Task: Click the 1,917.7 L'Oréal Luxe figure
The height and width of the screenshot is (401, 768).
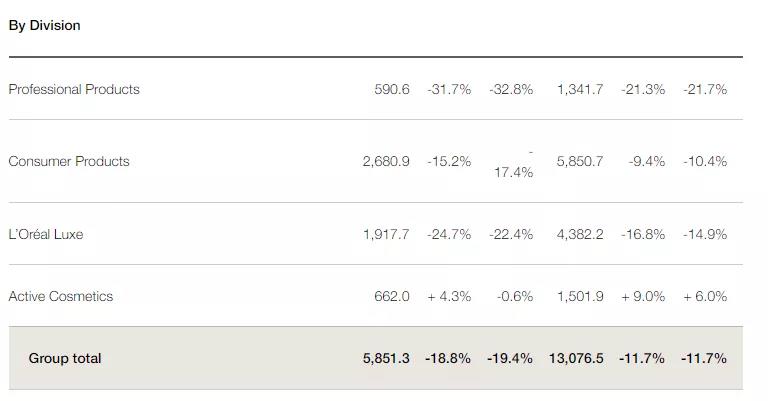Action: [386, 234]
